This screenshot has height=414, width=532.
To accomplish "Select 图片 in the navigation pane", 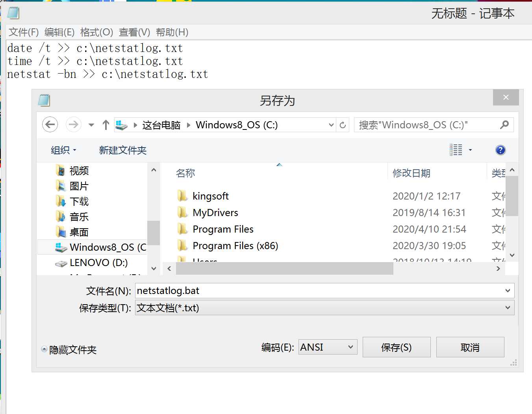I will click(x=79, y=186).
